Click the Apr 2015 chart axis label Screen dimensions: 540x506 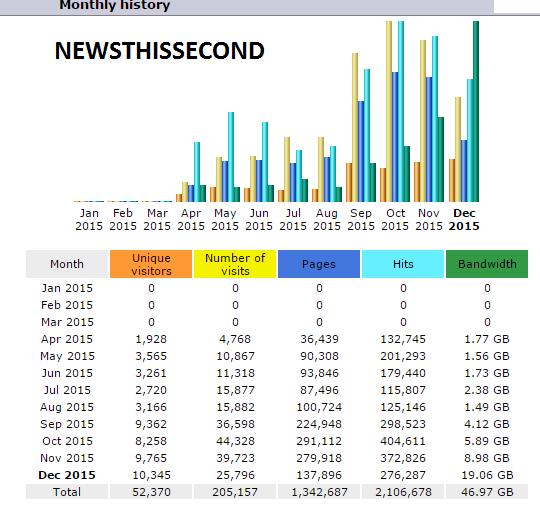pyautogui.click(x=191, y=220)
